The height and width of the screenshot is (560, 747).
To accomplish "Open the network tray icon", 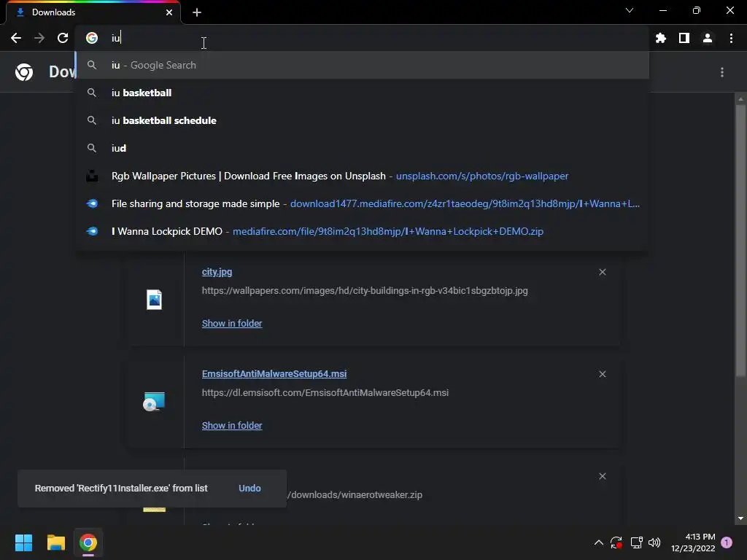I will click(636, 542).
